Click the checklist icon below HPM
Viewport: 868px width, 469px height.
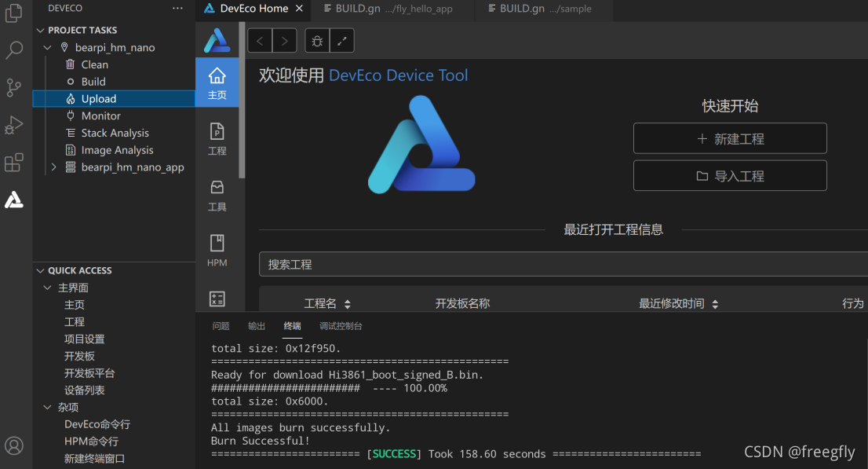(217, 299)
